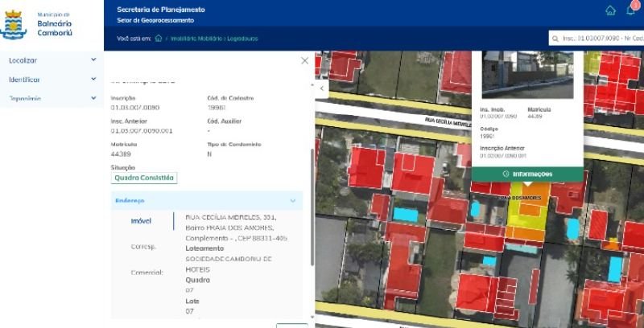644x328 pixels.
Task: Click the home icon in top-right header
Action: tap(610, 10)
